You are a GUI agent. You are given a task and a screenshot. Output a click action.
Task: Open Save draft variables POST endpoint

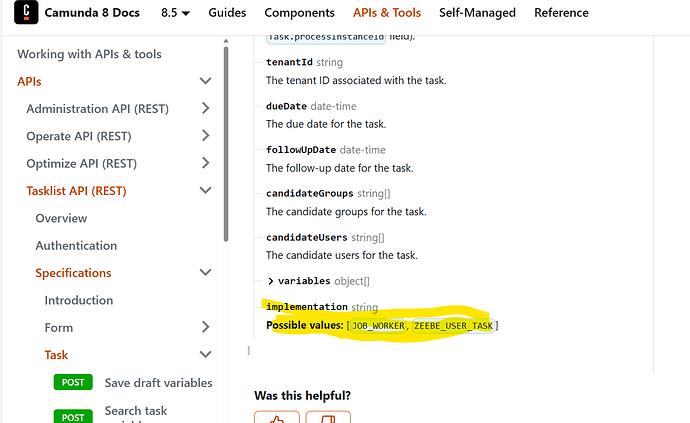tap(133, 383)
